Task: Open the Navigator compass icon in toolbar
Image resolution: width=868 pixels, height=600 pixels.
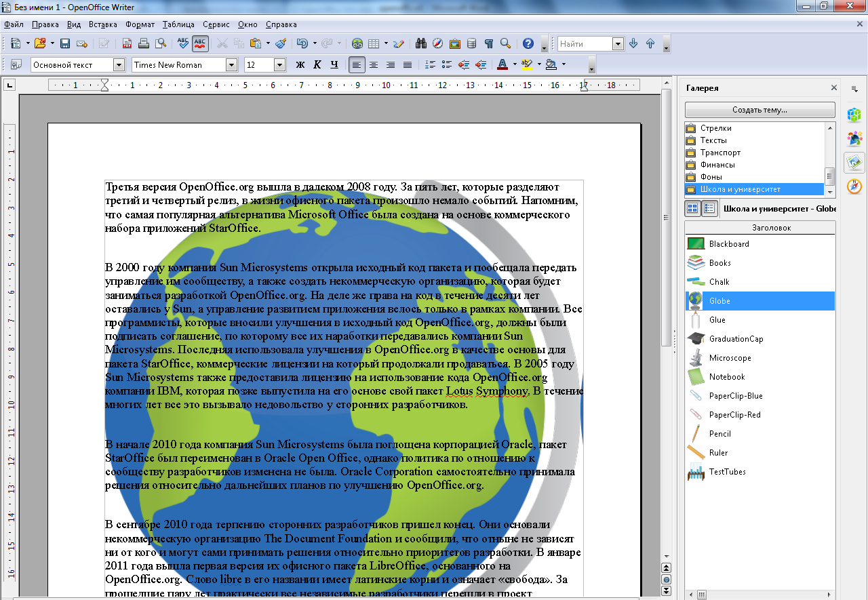Action: [437, 43]
